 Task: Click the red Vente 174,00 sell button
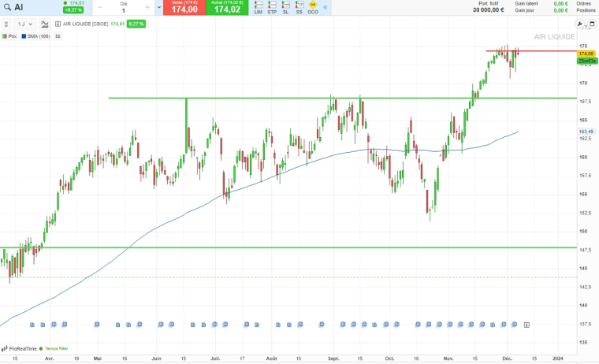point(184,7)
